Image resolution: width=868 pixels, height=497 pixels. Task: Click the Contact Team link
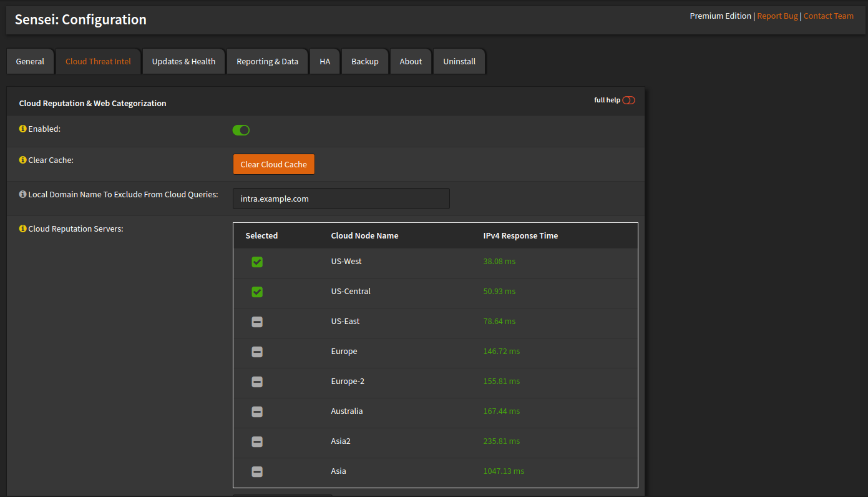(828, 16)
